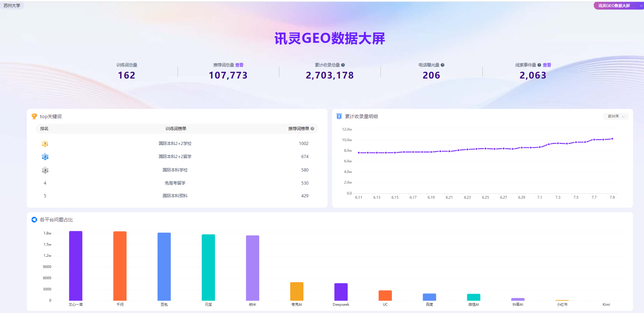Click help icon beside 推荐词榜单 header

[x=312, y=129]
